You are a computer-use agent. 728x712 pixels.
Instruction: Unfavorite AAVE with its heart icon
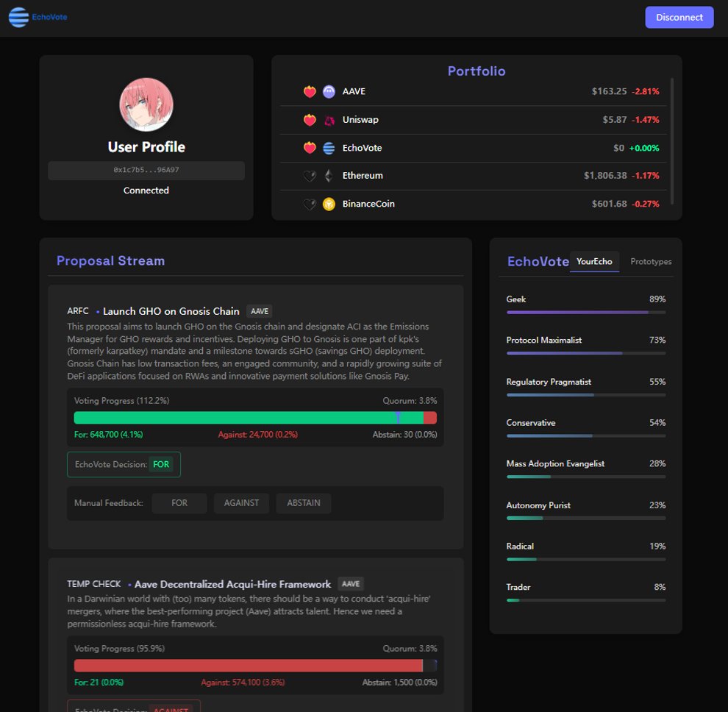[310, 91]
